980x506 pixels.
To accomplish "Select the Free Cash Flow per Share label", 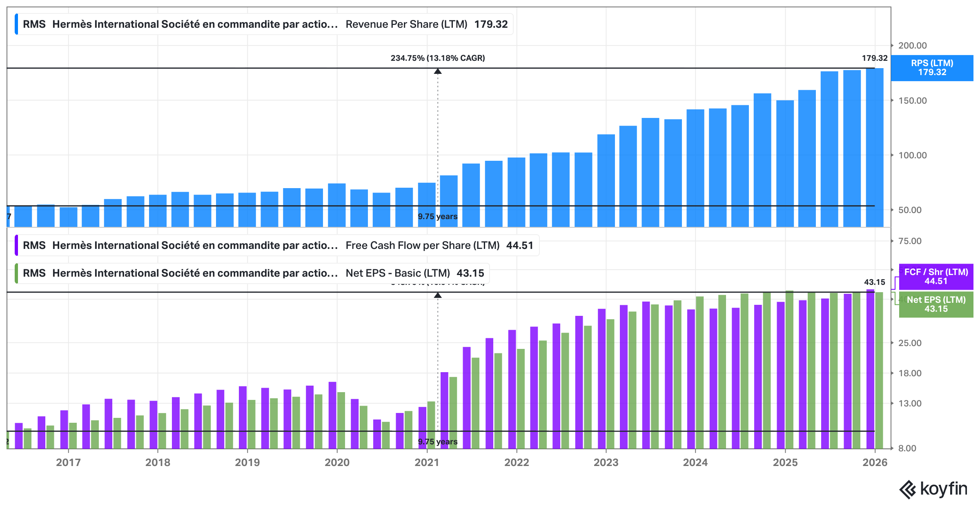I will 422,245.
